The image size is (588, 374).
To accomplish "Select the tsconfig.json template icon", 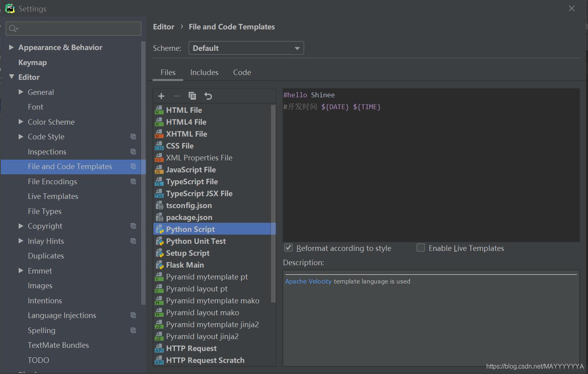I will click(159, 205).
